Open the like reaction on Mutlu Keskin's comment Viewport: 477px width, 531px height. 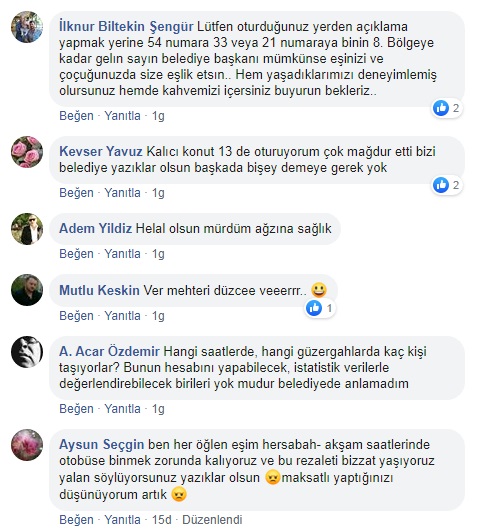(320, 308)
